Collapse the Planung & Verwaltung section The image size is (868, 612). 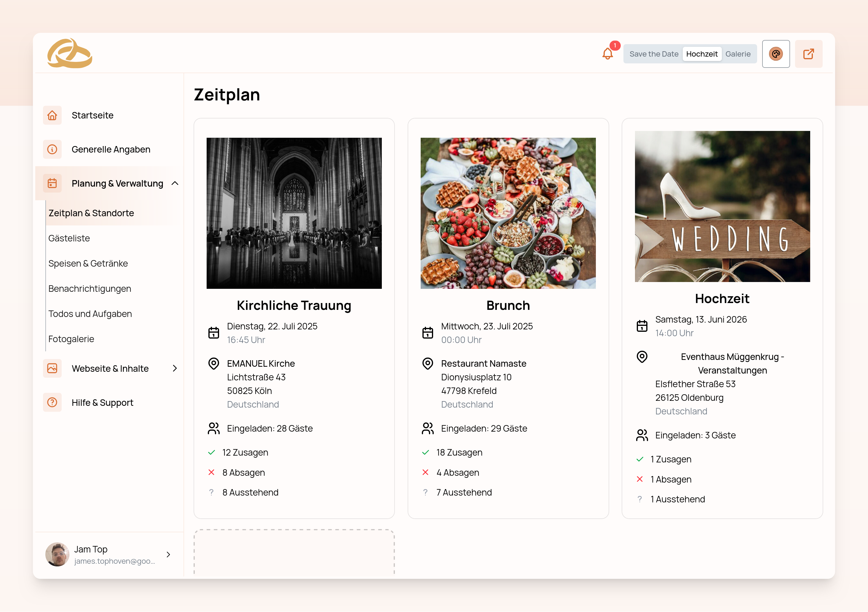click(x=175, y=183)
